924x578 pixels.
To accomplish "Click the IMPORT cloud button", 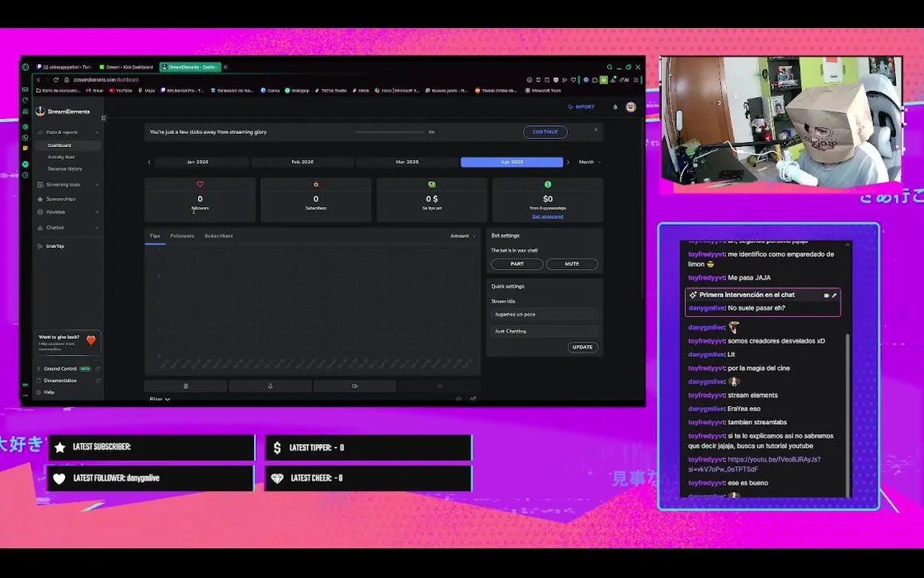I will tap(581, 108).
